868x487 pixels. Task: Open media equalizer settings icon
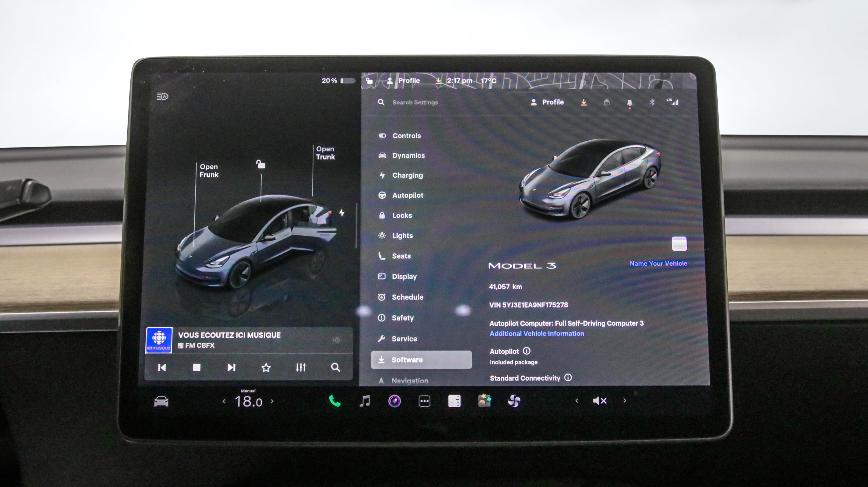(301, 367)
